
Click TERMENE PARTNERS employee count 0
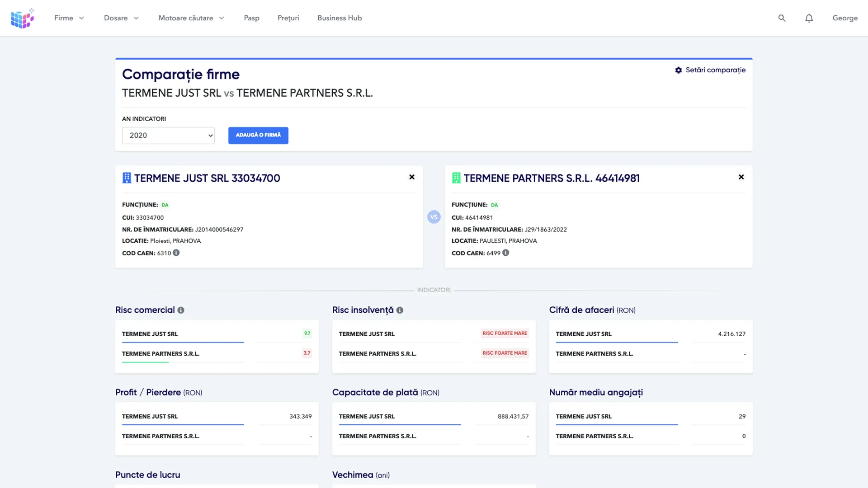tap(744, 436)
